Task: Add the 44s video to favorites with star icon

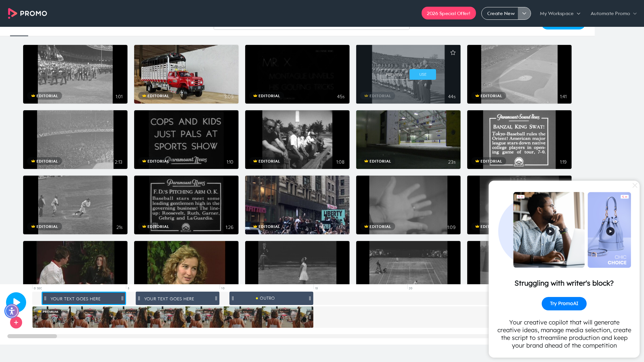Action: (453, 53)
